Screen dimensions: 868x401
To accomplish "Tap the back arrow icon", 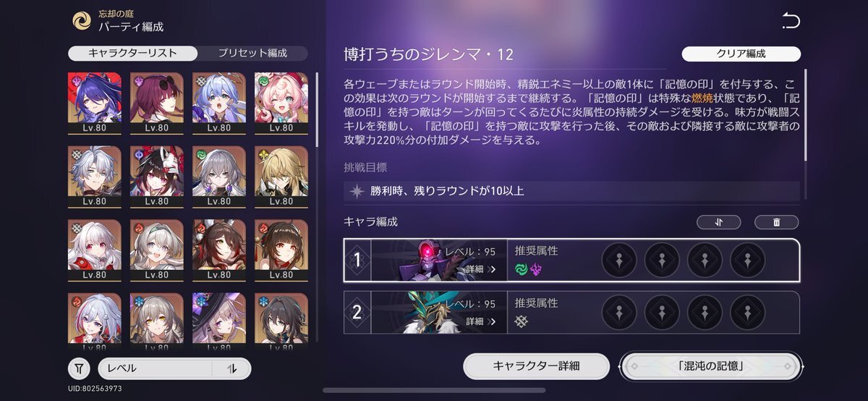I will [x=791, y=22].
